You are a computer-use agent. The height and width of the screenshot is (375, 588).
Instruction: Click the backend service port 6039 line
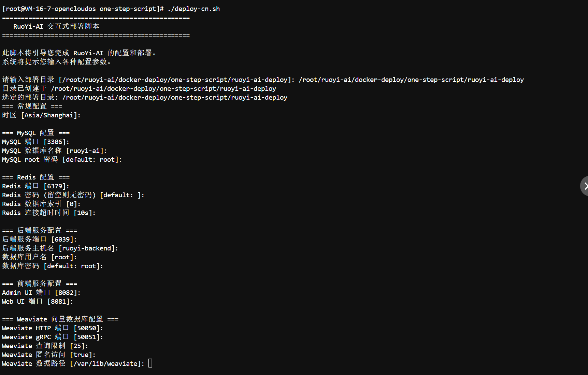[x=40, y=240]
